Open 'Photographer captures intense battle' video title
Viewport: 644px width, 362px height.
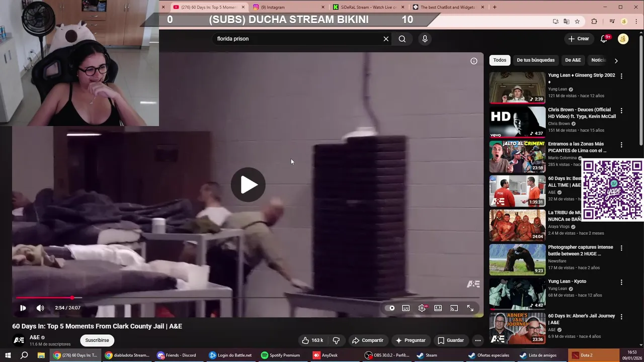[580, 250]
